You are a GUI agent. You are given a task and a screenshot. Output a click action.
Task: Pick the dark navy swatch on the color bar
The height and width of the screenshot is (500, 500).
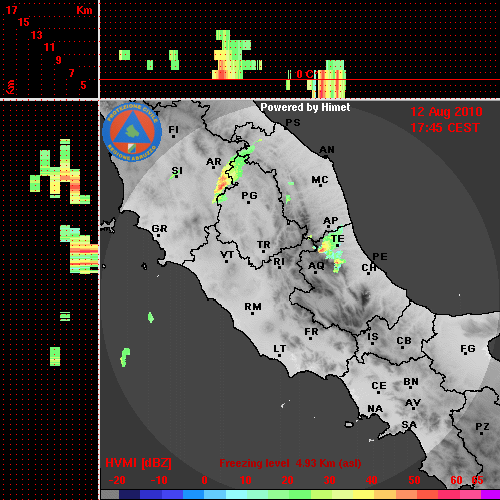129,494
